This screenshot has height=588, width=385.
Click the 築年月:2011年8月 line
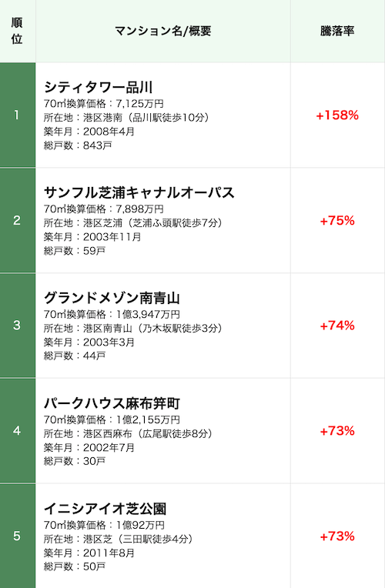click(x=89, y=553)
